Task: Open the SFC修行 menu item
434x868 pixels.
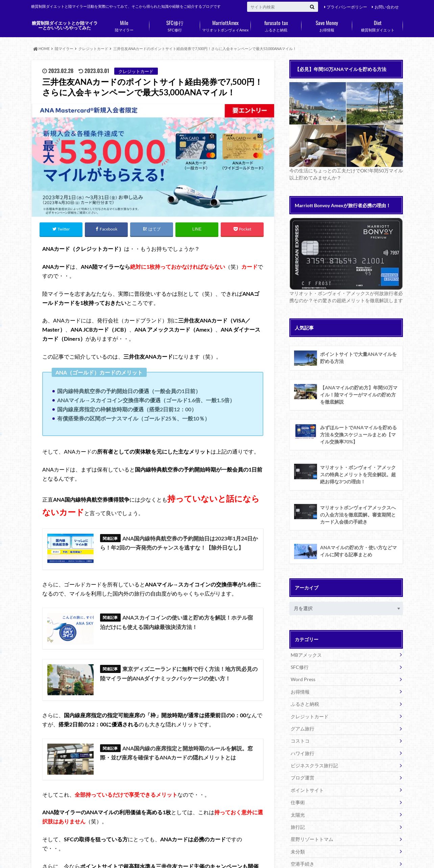Action: click(175, 26)
